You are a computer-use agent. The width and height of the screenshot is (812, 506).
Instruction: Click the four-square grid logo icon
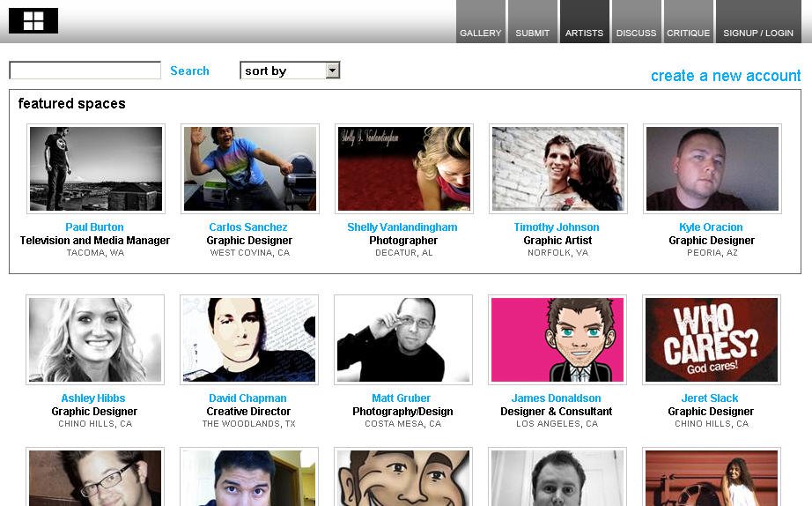point(33,21)
